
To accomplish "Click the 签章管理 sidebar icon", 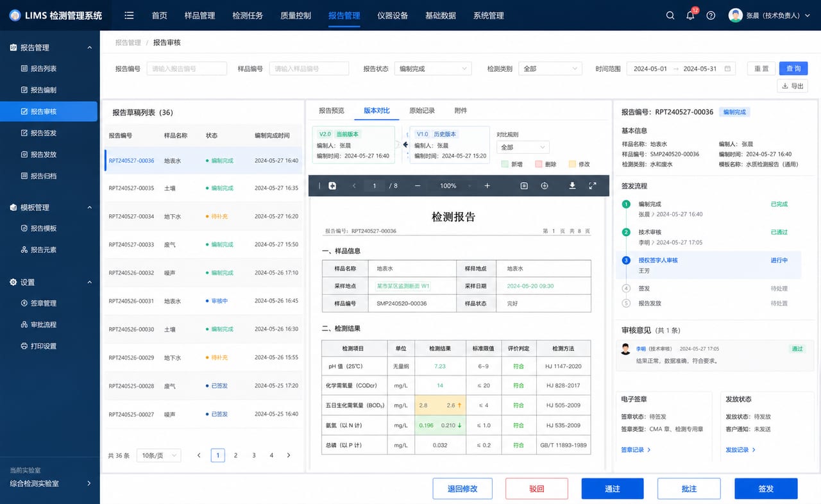I will tap(24, 303).
